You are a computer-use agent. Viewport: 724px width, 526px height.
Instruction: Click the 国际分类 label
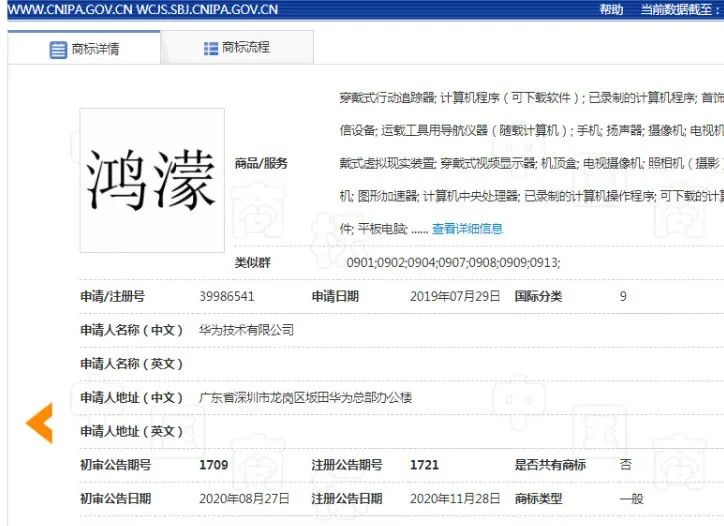click(538, 296)
